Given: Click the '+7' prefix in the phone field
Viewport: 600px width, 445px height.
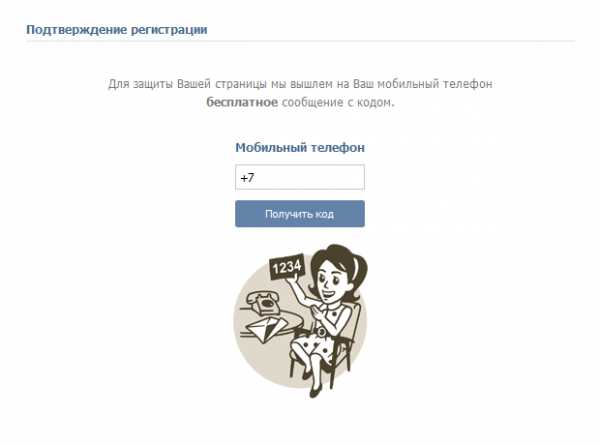Looking at the screenshot, I should pyautogui.click(x=247, y=178).
